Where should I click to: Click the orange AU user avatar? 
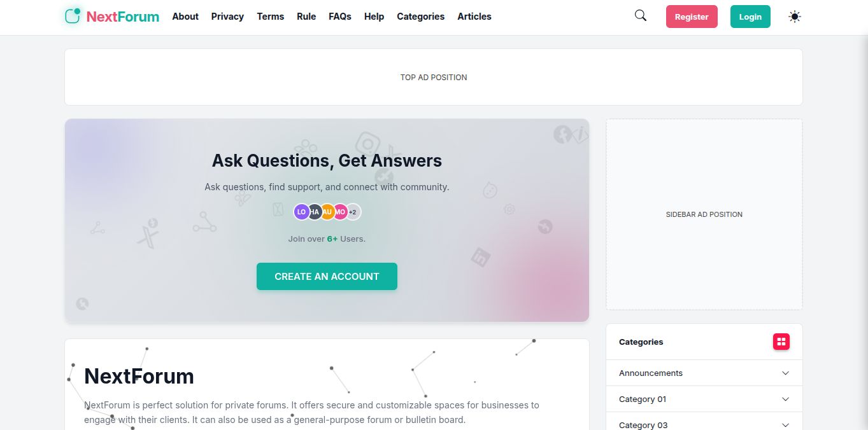click(327, 212)
